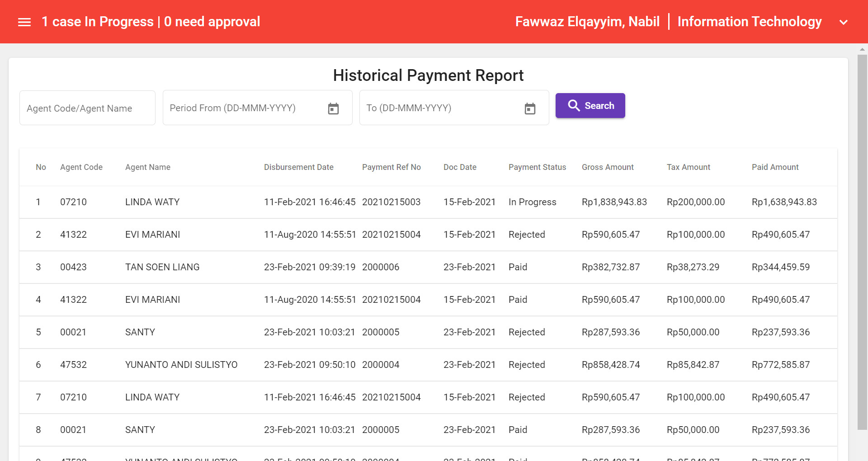Open the Period From calendar picker
868x461 pixels.
point(333,108)
